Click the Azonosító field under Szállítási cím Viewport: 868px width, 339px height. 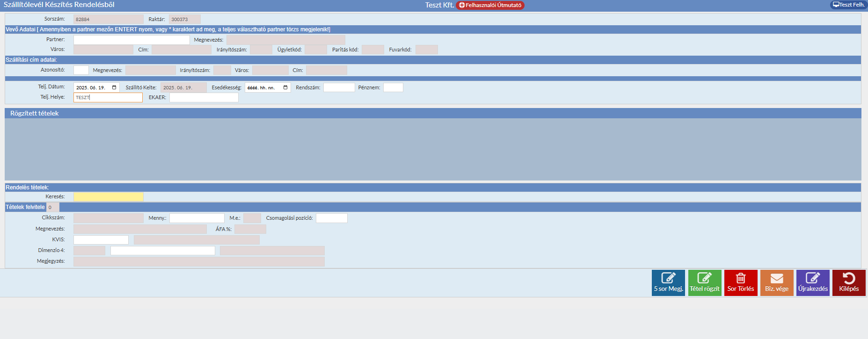(81, 70)
